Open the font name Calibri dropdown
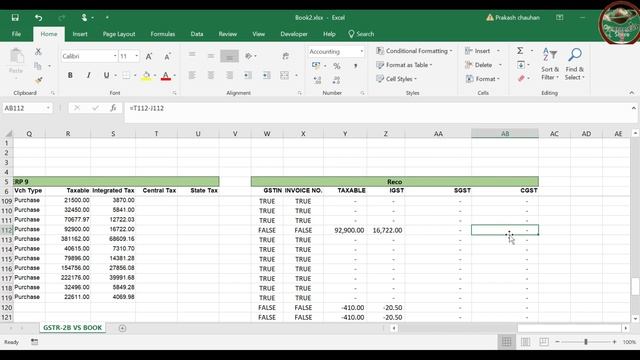 (x=115, y=56)
